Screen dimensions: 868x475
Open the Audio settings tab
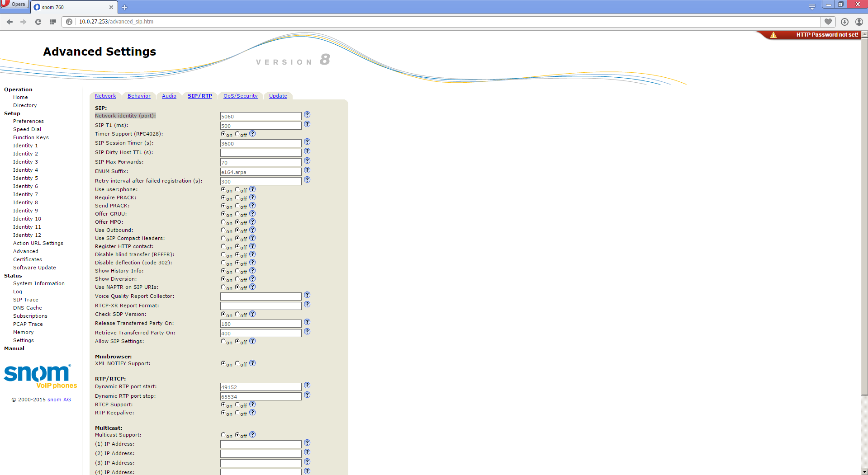point(169,96)
